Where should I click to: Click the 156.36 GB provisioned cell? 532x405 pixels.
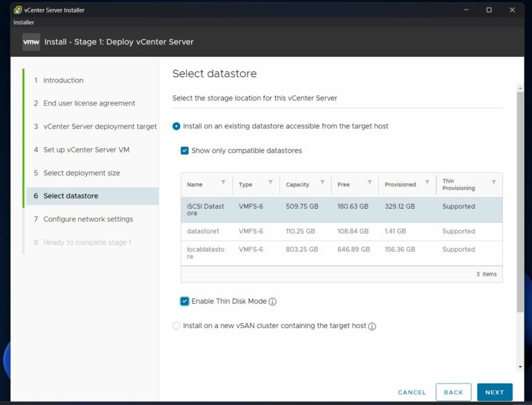tap(400, 250)
